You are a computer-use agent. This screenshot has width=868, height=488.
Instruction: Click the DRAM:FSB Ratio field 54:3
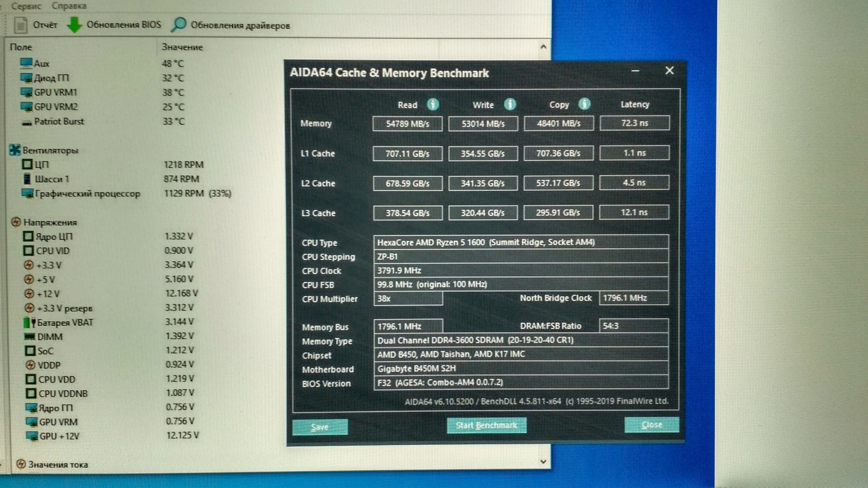(x=634, y=326)
